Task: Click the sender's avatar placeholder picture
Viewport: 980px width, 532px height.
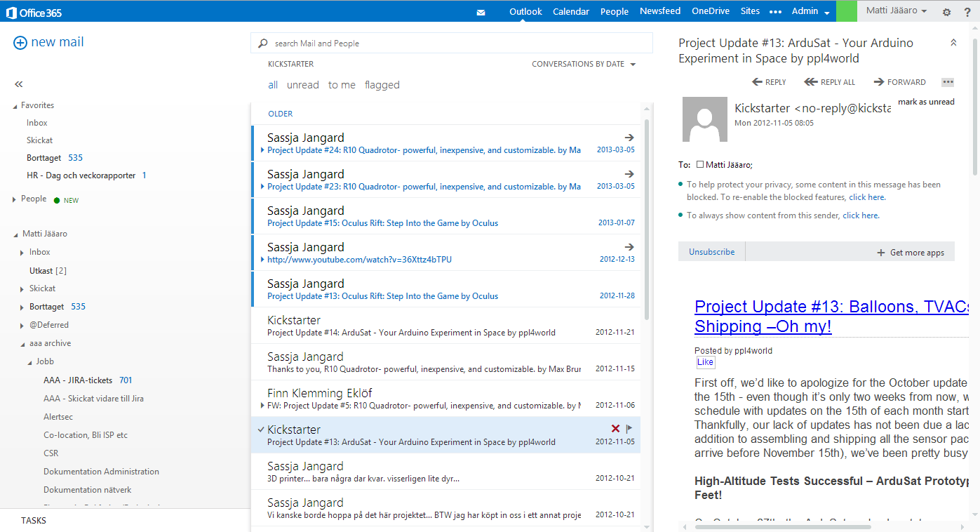Action: point(704,119)
